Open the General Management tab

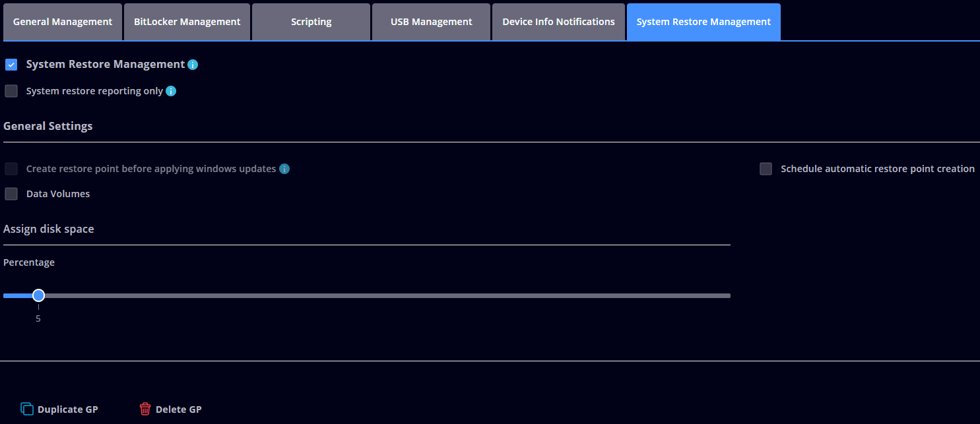click(x=63, y=22)
